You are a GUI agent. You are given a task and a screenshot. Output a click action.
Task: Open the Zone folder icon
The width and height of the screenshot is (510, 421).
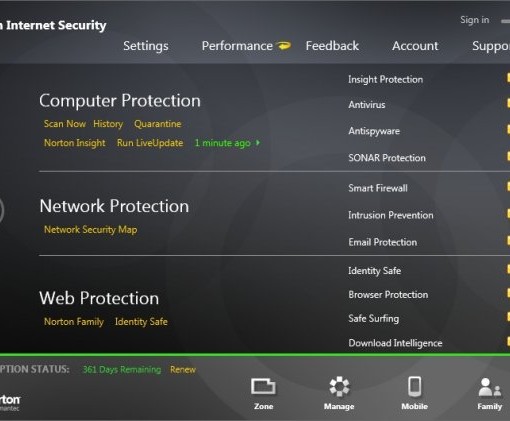(x=263, y=387)
